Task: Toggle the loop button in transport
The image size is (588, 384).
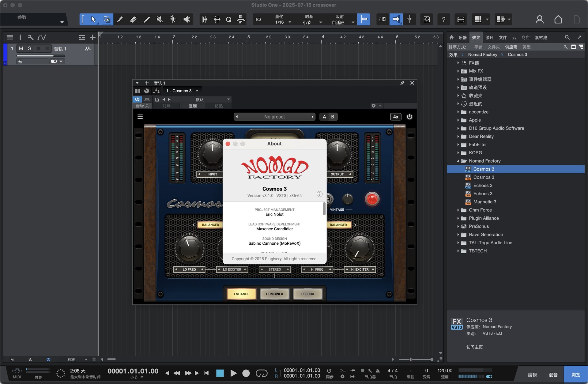Action: pyautogui.click(x=262, y=373)
